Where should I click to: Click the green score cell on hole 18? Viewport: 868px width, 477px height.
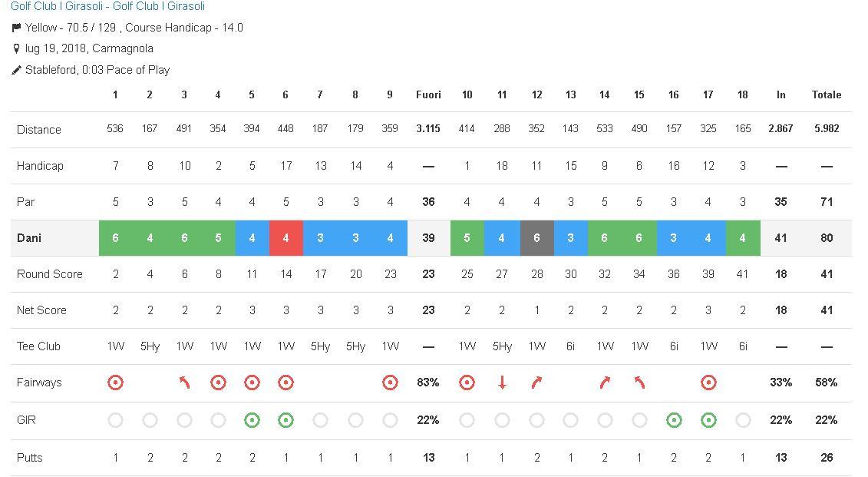(742, 238)
